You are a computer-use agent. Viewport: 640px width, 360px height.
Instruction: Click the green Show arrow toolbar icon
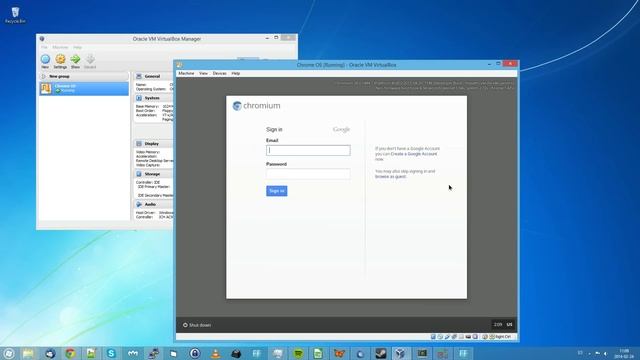point(75,59)
